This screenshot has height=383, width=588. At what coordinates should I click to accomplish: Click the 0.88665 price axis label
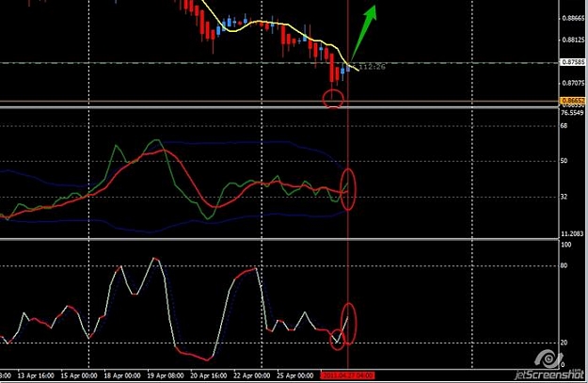573,18
